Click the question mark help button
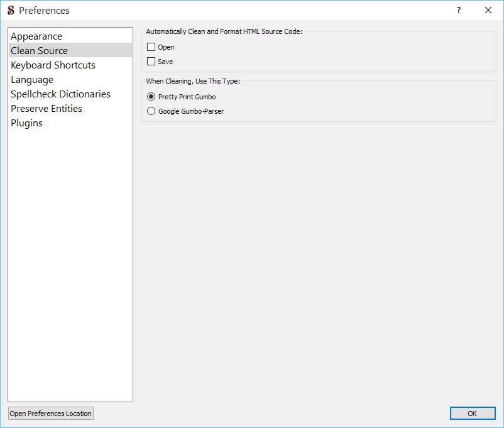Screen dimensions: 504x428 pyautogui.click(x=459, y=10)
